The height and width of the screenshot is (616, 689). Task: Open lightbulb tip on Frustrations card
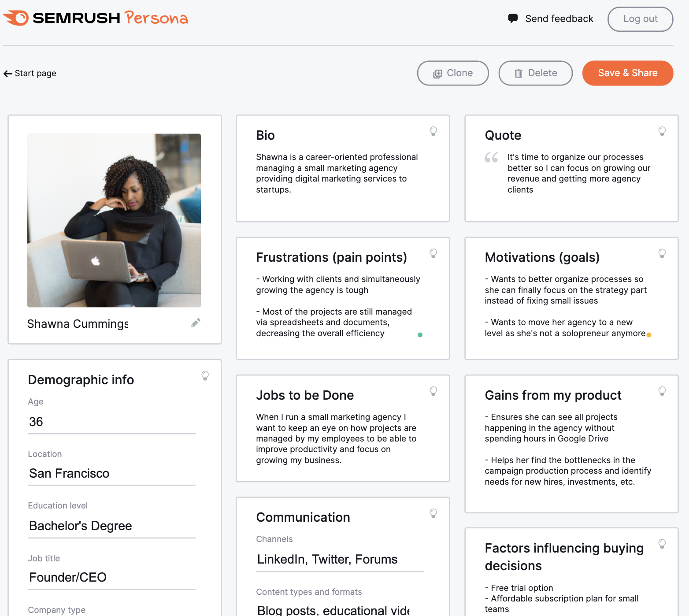point(433,253)
